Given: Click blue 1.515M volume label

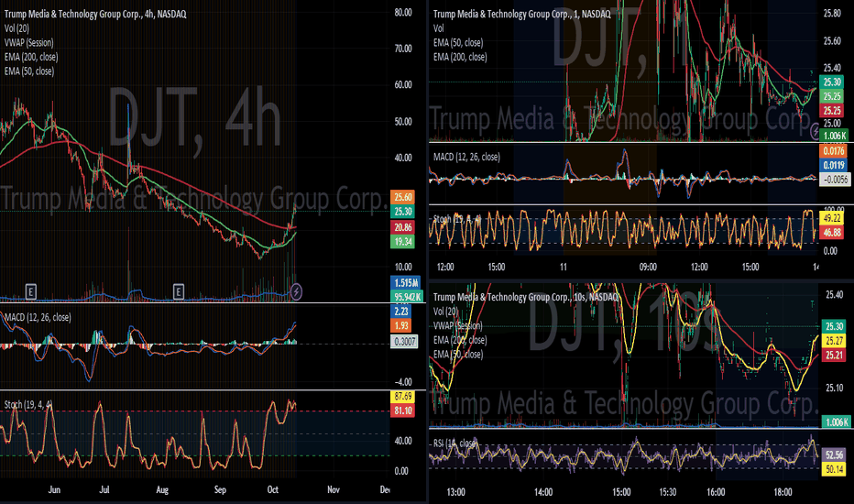Looking at the screenshot, I should 406,283.
